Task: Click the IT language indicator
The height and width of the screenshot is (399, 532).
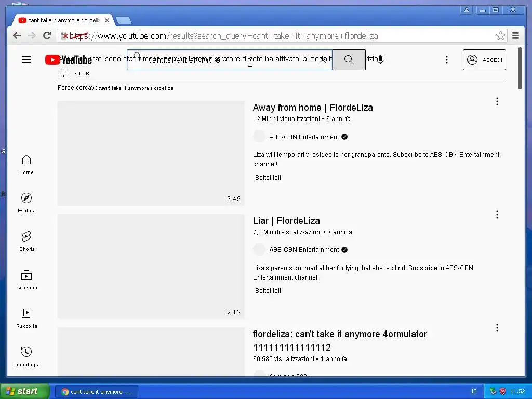Action: 474,392
